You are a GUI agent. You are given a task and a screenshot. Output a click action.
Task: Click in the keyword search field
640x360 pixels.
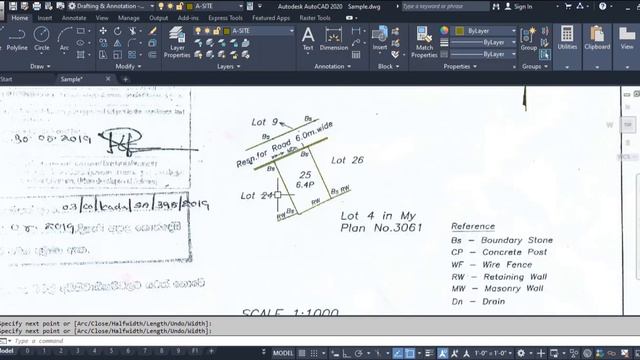(445, 6)
